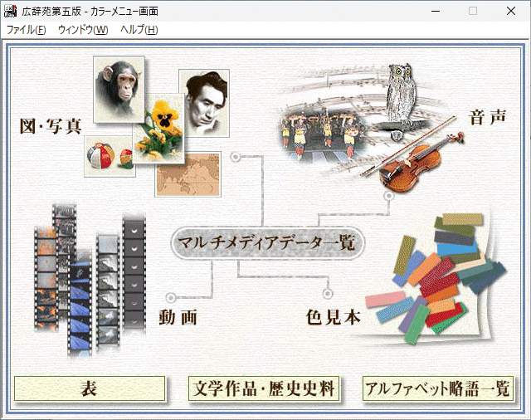Image resolution: width=531 pixels, height=420 pixels.
Task: Click the yellow pansy flower photo
Action: pyautogui.click(x=158, y=129)
